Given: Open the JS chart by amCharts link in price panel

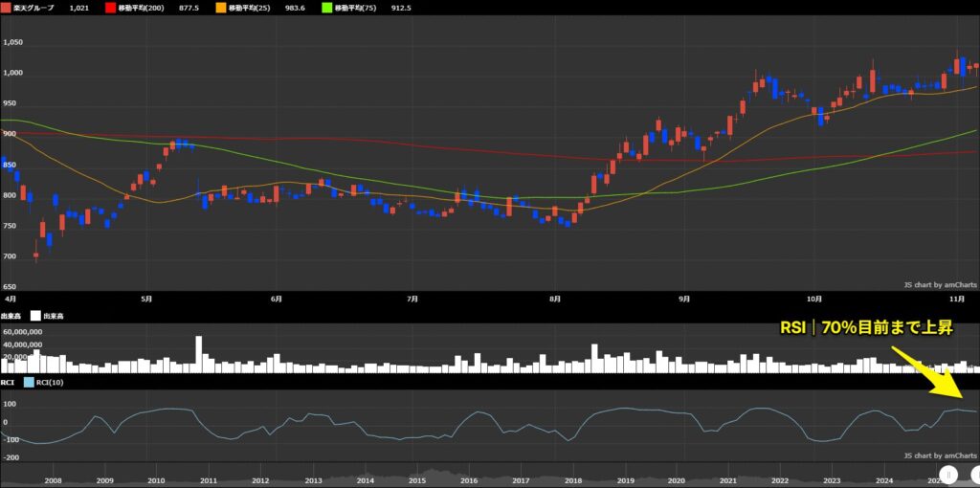Looking at the screenshot, I should tap(940, 284).
